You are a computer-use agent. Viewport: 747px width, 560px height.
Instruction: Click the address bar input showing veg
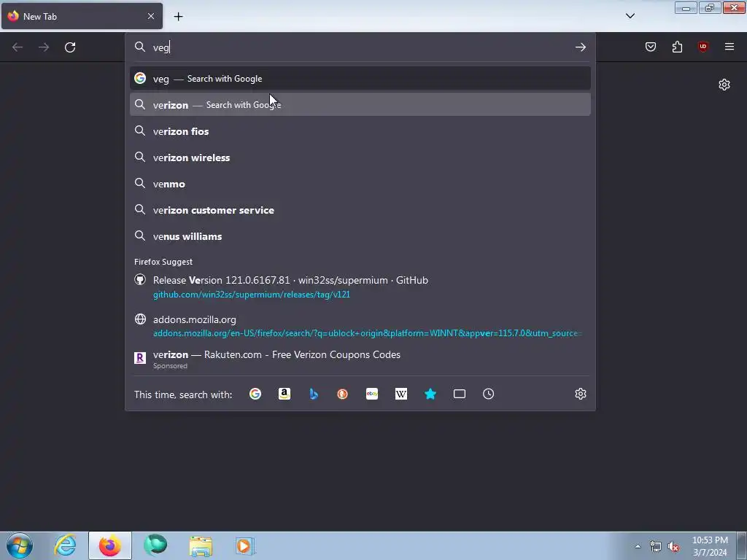click(360, 47)
